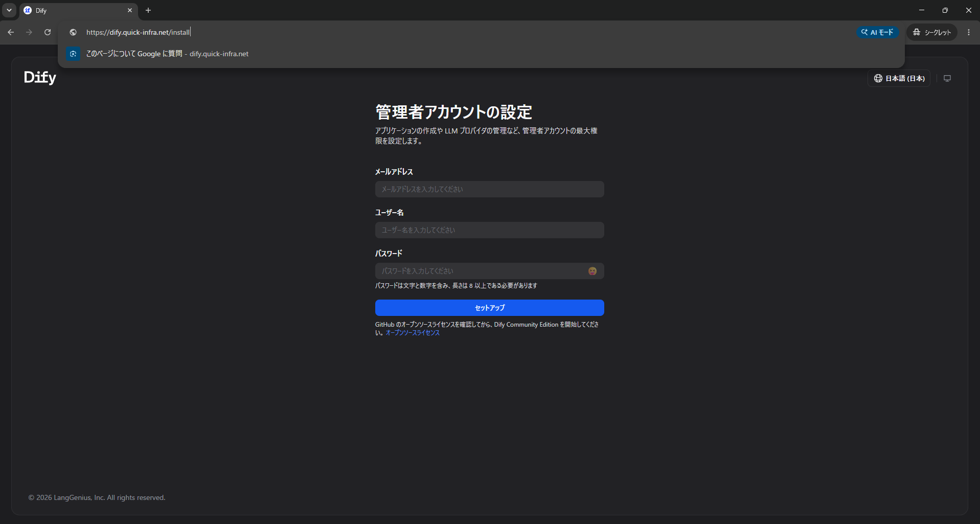Open the tab search chevron
The width and height of the screenshot is (980, 524).
point(9,10)
